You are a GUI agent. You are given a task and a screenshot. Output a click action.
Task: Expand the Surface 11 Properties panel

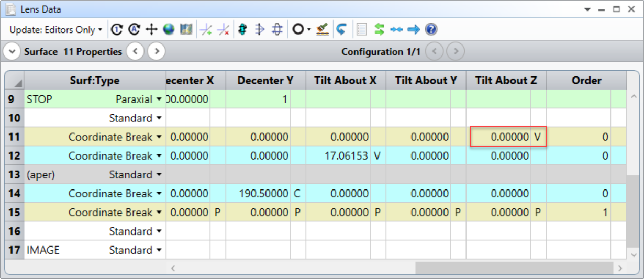(x=12, y=52)
